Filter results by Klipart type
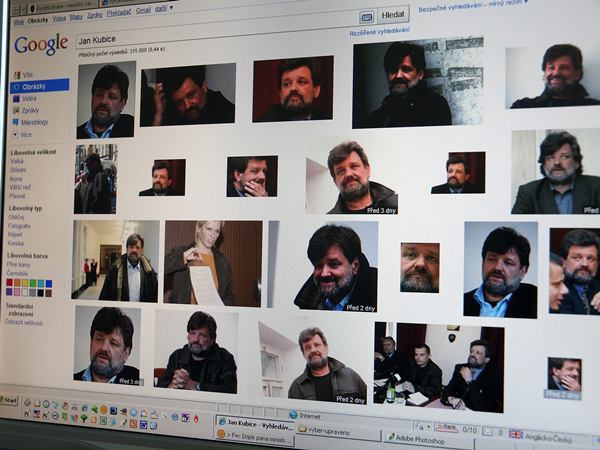The height and width of the screenshot is (450, 600). click(15, 234)
